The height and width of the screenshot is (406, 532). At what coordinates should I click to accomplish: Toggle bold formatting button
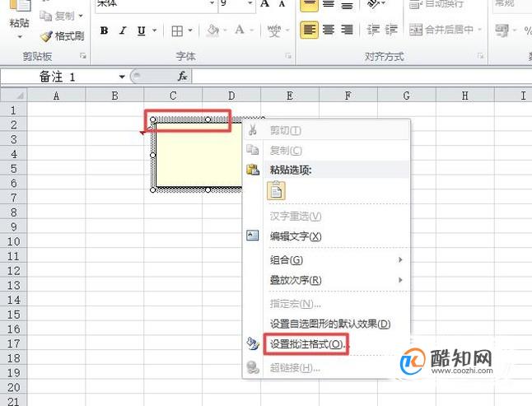click(x=104, y=30)
